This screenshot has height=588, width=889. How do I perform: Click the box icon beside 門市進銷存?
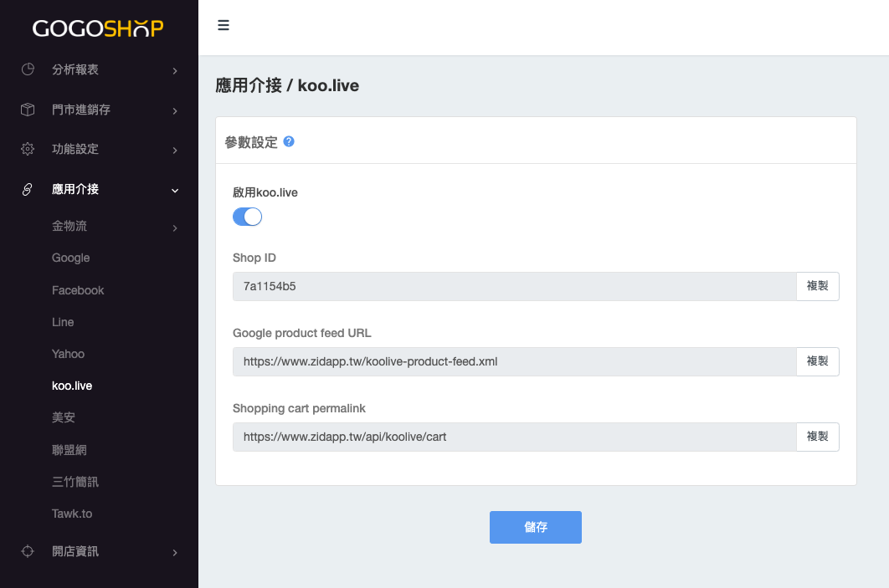(28, 110)
